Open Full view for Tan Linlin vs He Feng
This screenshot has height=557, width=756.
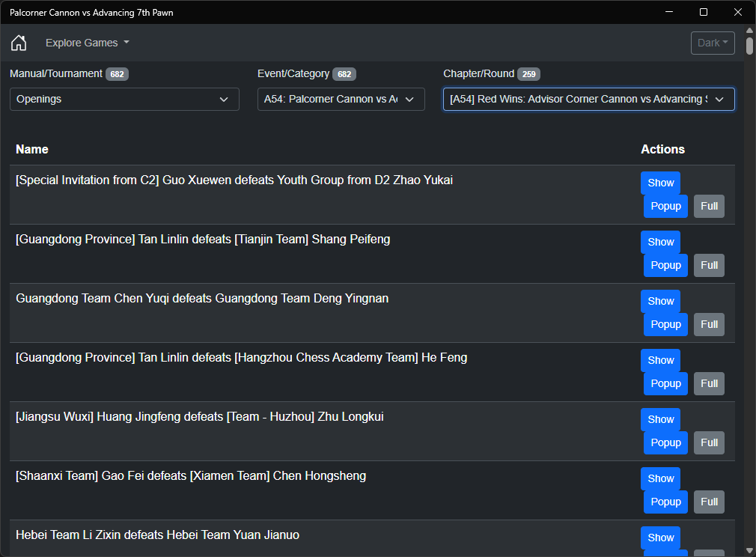click(709, 383)
